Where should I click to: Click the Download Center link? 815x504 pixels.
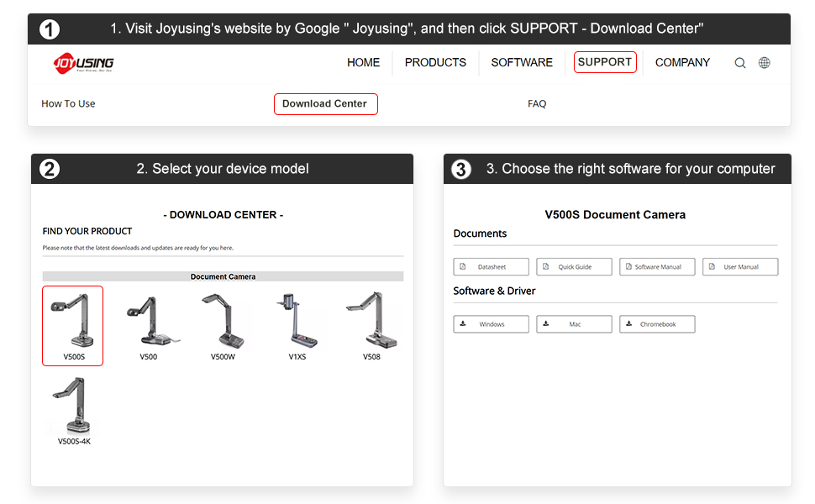[x=325, y=104]
